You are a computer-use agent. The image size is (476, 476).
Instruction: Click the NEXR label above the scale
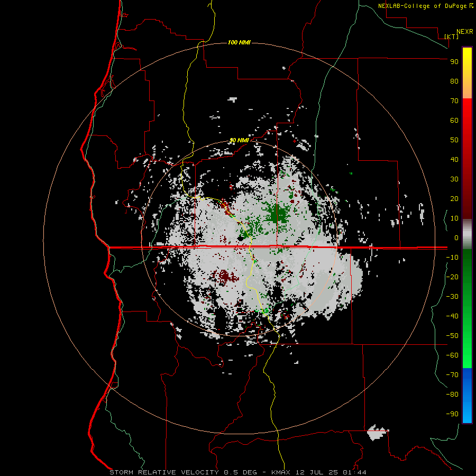coord(465,32)
